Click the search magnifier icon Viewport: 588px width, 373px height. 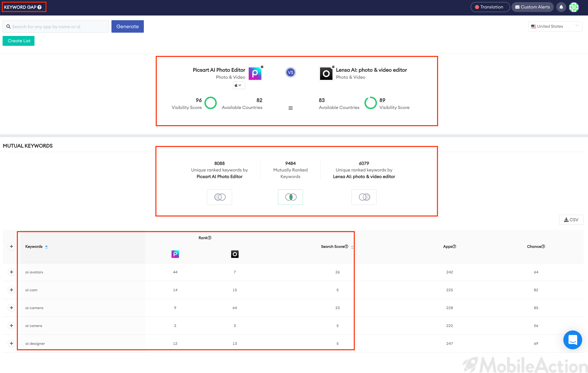pos(8,26)
